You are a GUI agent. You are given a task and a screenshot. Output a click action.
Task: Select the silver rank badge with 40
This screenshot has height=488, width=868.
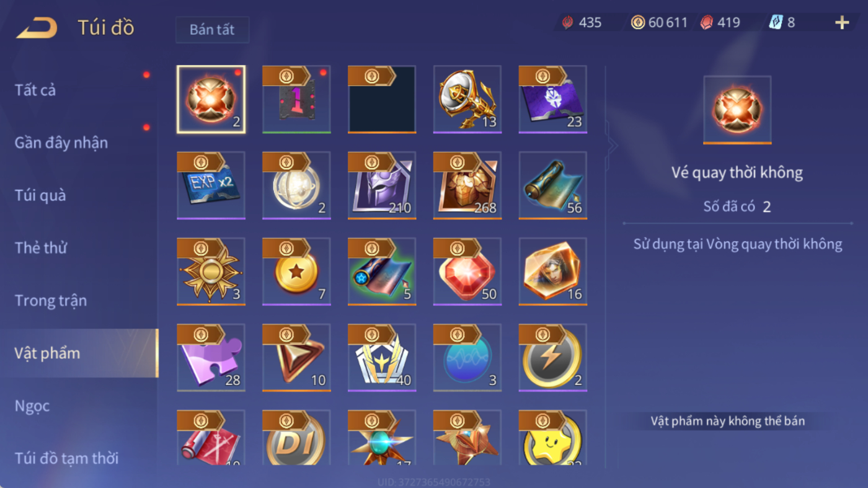[x=382, y=358]
